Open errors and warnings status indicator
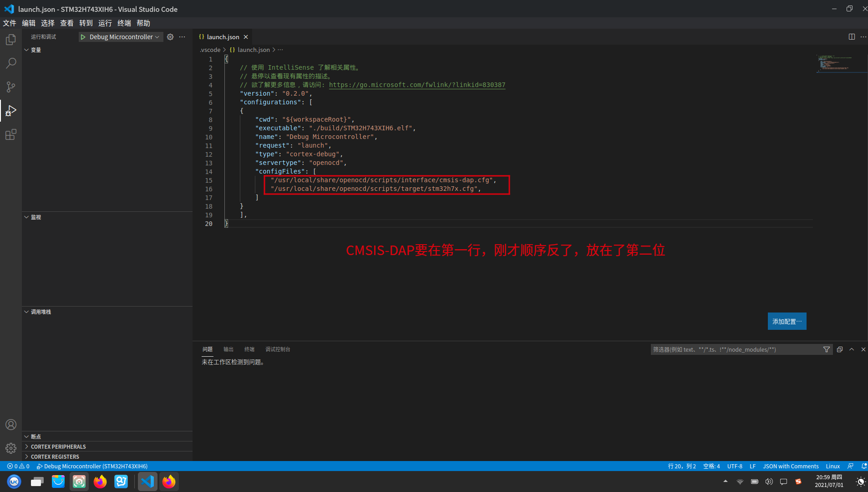The width and height of the screenshot is (868, 492). point(18,466)
